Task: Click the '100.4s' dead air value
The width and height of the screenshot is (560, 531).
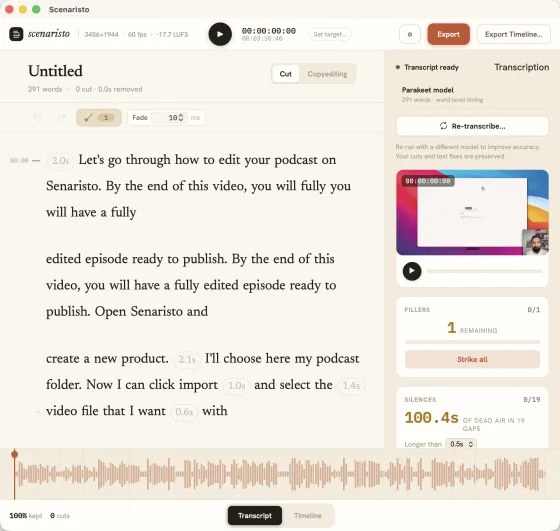Action: click(431, 418)
